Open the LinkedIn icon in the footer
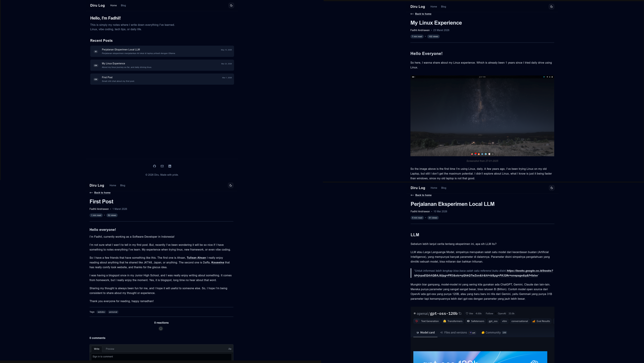The height and width of the screenshot is (363, 644). tap(170, 166)
